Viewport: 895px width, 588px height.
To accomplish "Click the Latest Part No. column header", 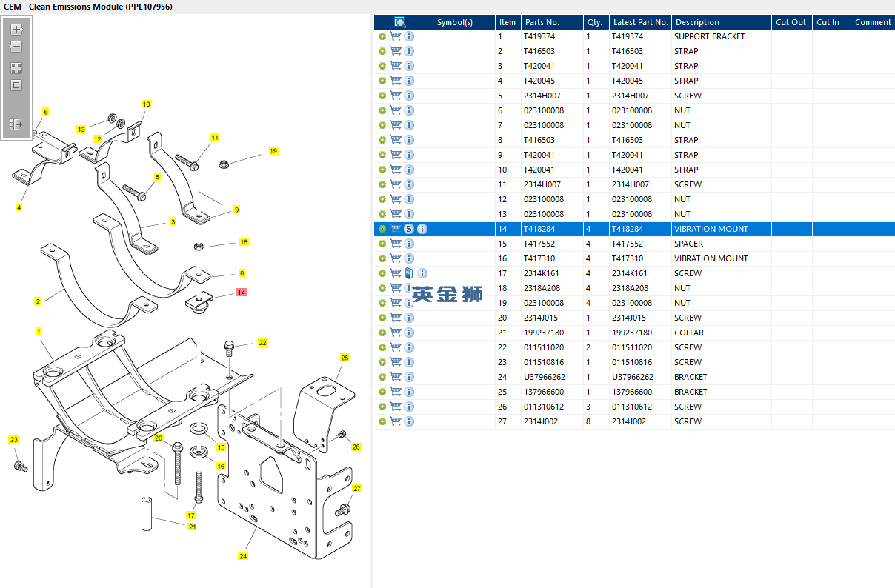I will click(640, 22).
